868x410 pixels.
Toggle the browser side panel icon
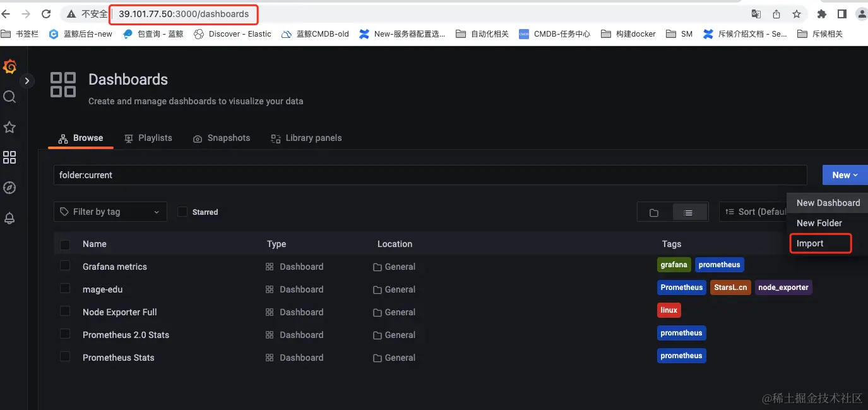point(841,14)
